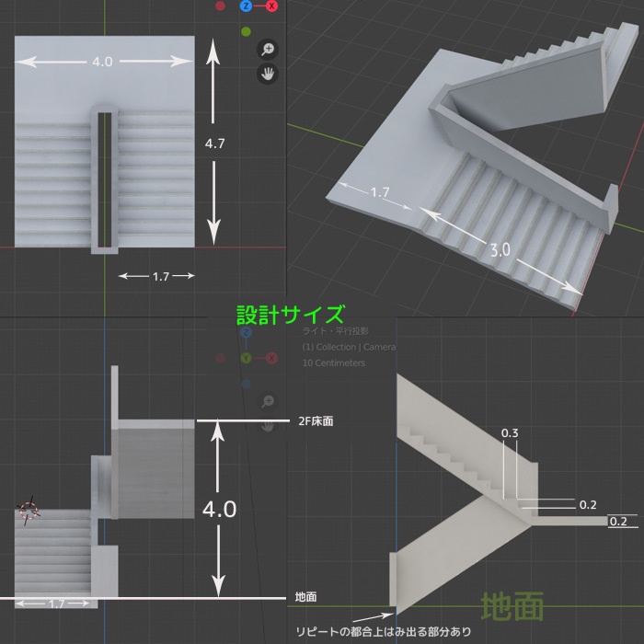Image resolution: width=644 pixels, height=644 pixels.
Task: Click the large 4.0 floor height dimension
Action: (x=220, y=510)
